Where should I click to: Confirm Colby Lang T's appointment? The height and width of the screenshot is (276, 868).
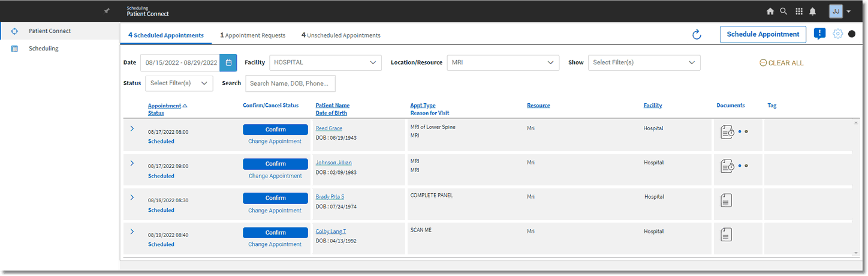(275, 232)
